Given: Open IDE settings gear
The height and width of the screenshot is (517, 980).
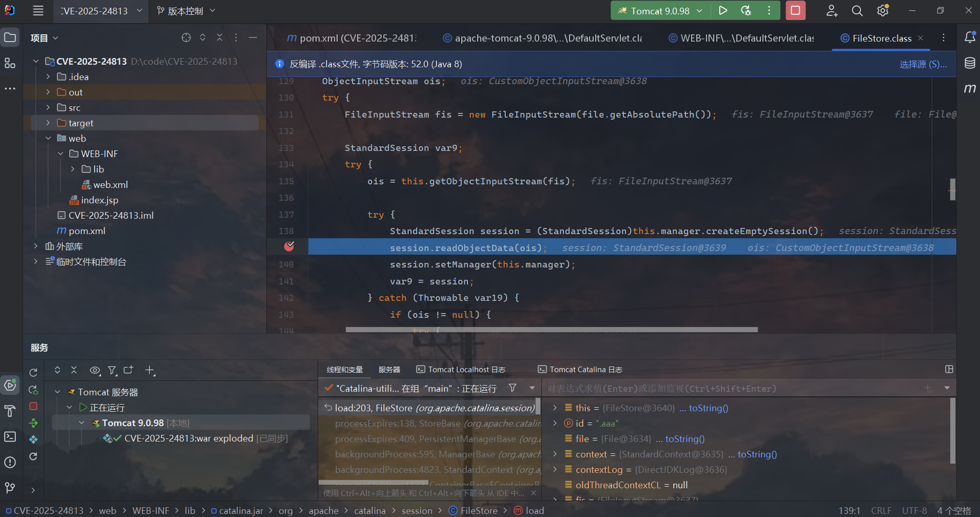Looking at the screenshot, I should pos(883,10).
